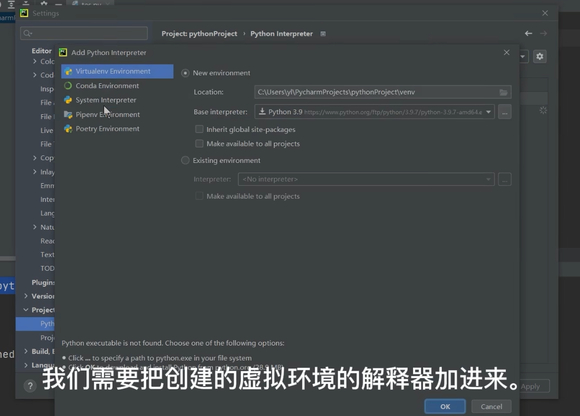Expand the Languages settings node

(x=26, y=365)
